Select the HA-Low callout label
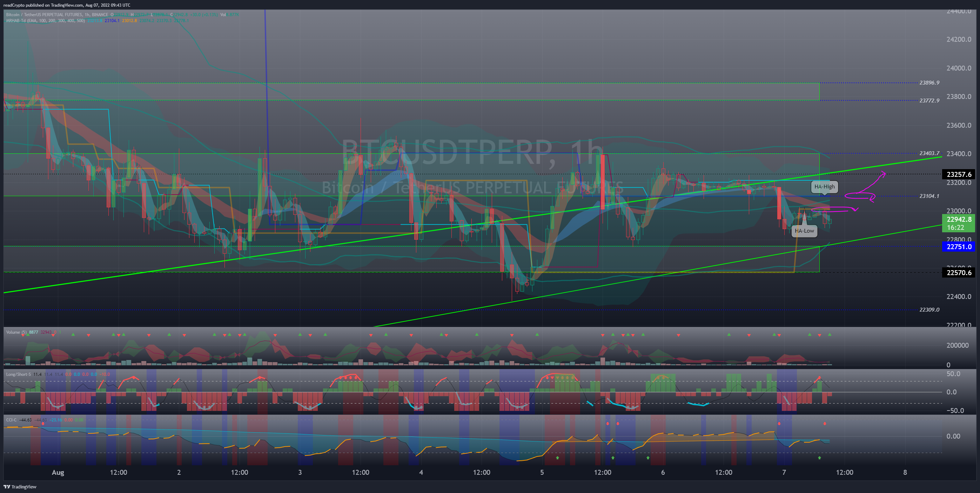 pyautogui.click(x=804, y=231)
